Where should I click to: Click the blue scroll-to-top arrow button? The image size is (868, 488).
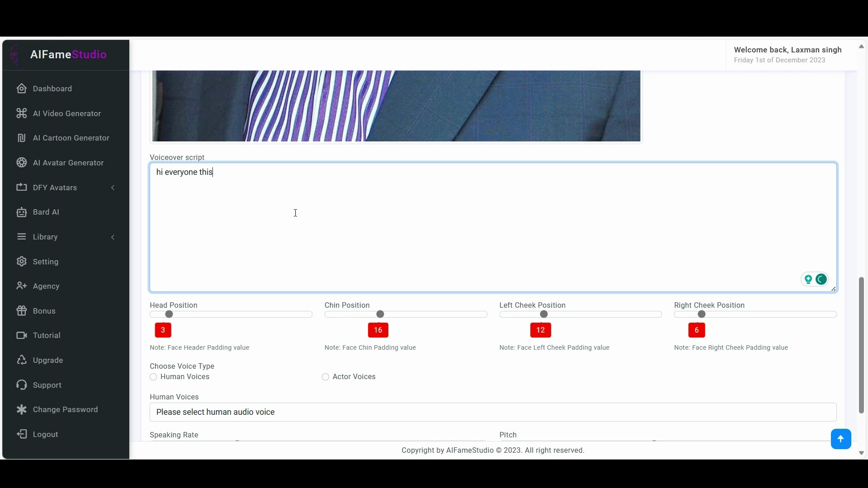pos(840,439)
